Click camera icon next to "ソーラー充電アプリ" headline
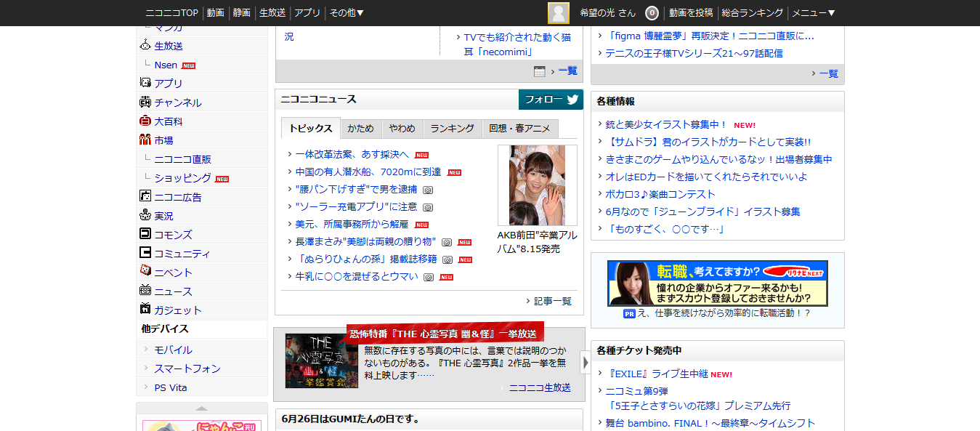Image resolution: width=980 pixels, height=431 pixels. pos(428,207)
